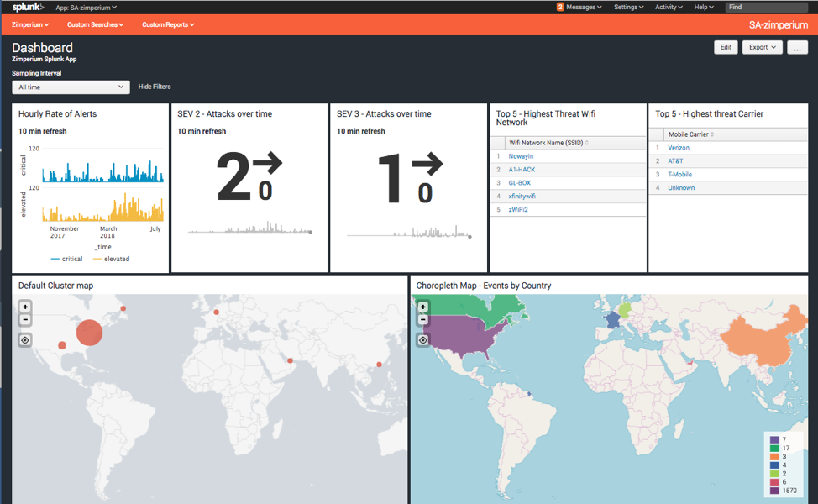This screenshot has width=818, height=504.
Task: Click the blue legend swatch for value 4
Action: [x=774, y=465]
